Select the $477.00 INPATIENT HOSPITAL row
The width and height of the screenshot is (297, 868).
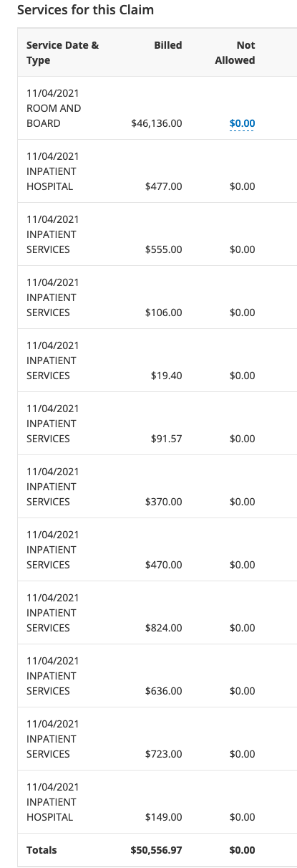[157, 171]
